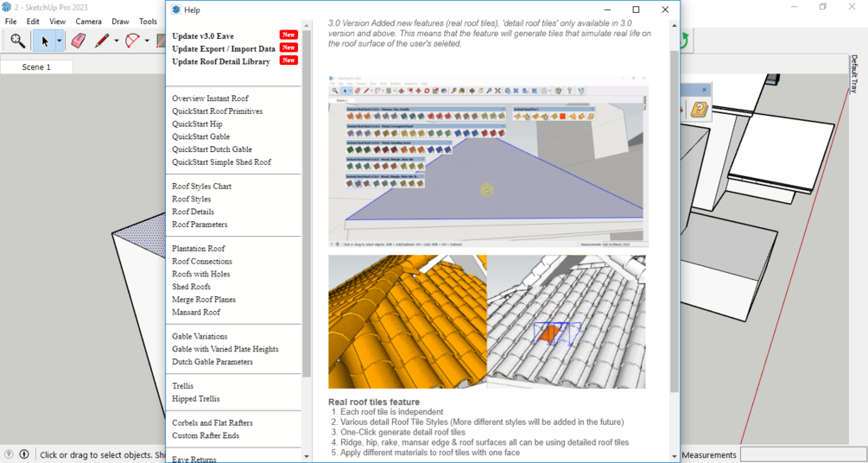Click the white roof tiles wireframe image
Image resolution: width=868 pixels, height=463 pixels.
tap(567, 322)
